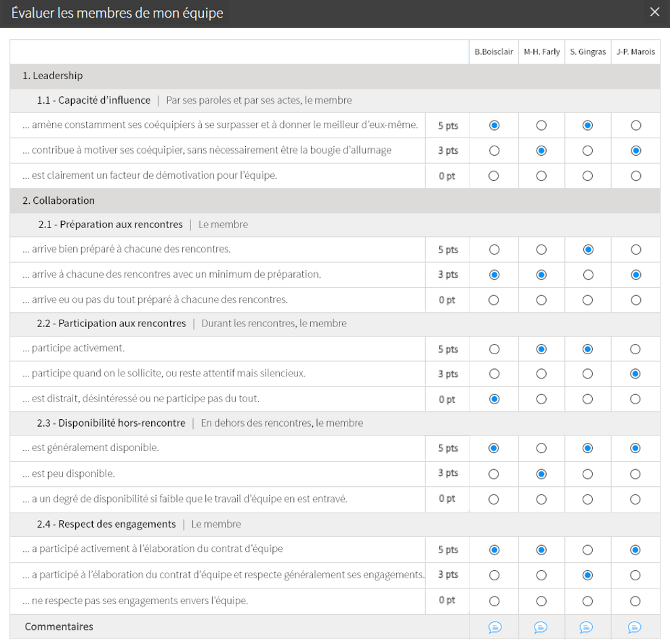Select 5 pts 'participe activement.' for J-P. Marois

point(635,349)
